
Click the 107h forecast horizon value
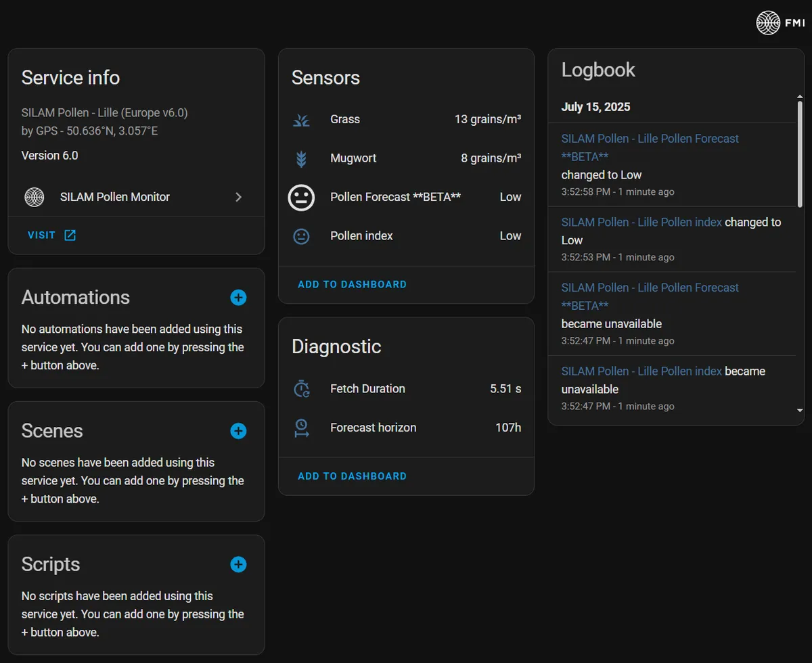[x=508, y=428]
